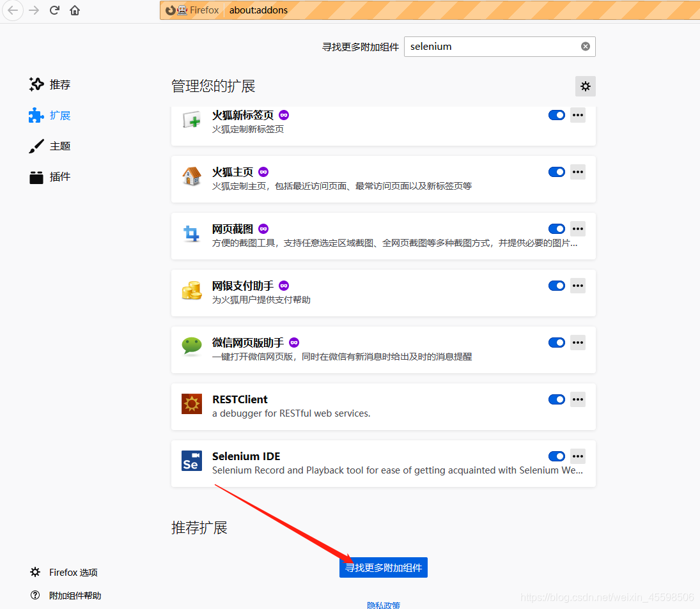Open more options for Selenium IDE
The height and width of the screenshot is (609, 700).
578,456
